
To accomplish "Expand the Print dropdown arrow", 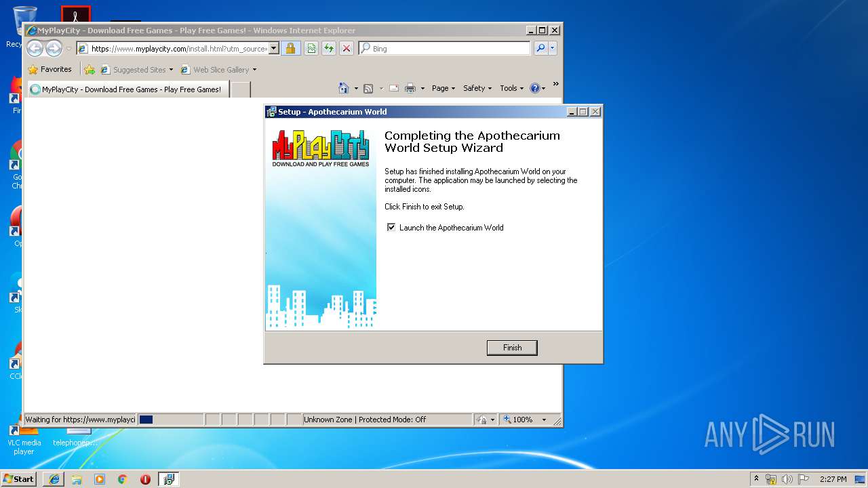I will 422,89.
